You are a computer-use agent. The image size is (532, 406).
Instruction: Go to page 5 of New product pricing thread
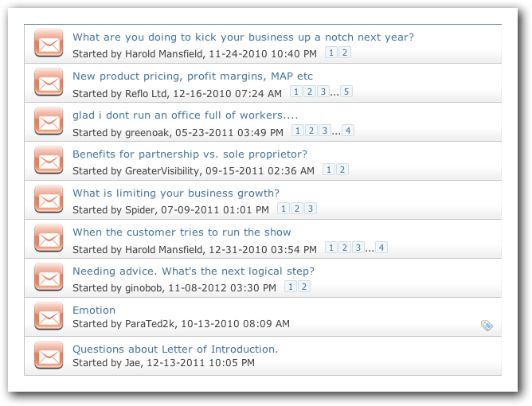(x=346, y=92)
